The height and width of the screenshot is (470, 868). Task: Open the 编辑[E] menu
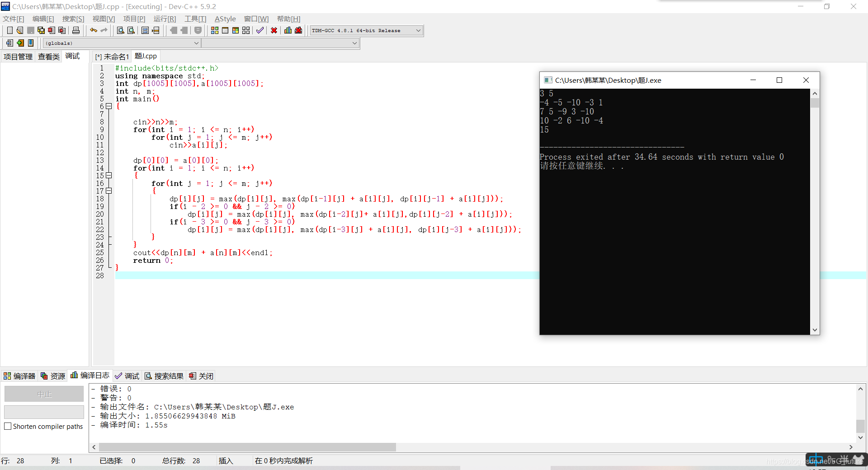pyautogui.click(x=43, y=19)
